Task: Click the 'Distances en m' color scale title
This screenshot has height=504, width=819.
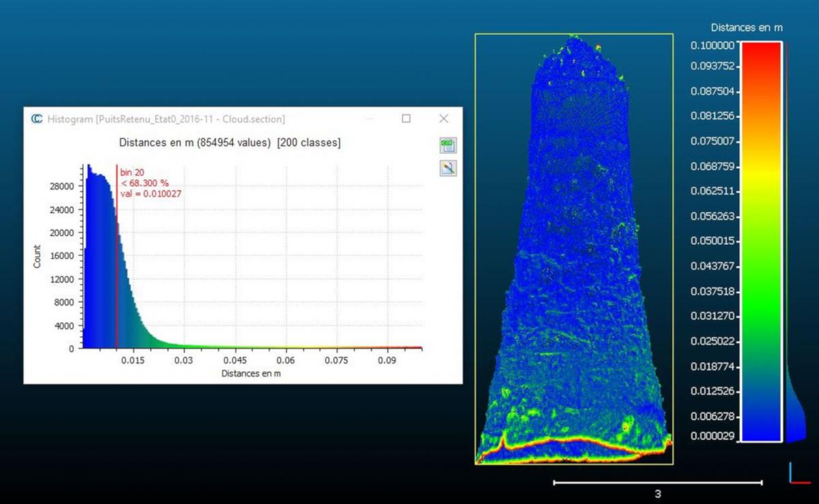Action: (x=746, y=28)
